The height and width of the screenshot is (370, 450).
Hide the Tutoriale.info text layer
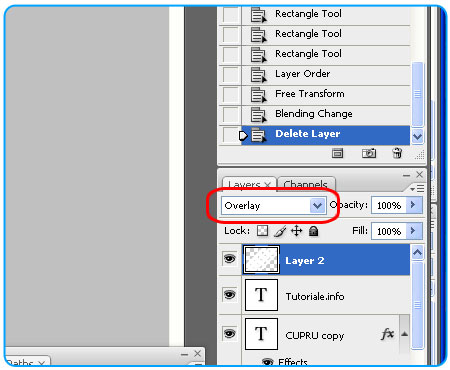pos(229,295)
